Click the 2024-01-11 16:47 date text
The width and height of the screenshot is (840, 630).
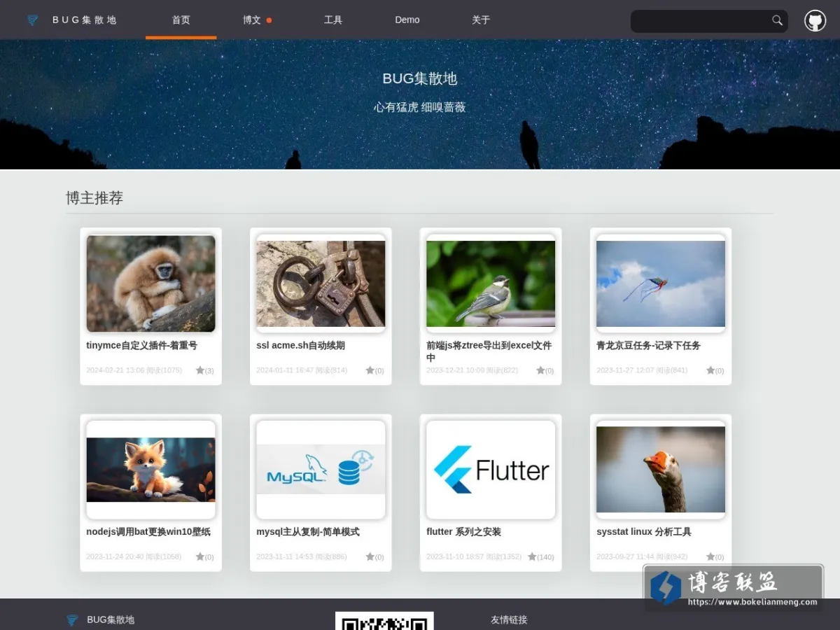tap(285, 370)
